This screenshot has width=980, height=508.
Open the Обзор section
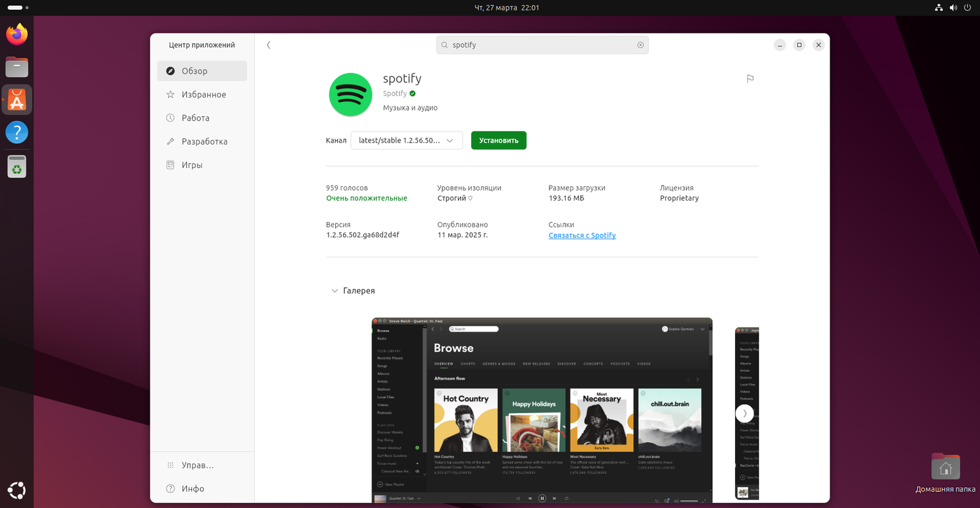[202, 71]
